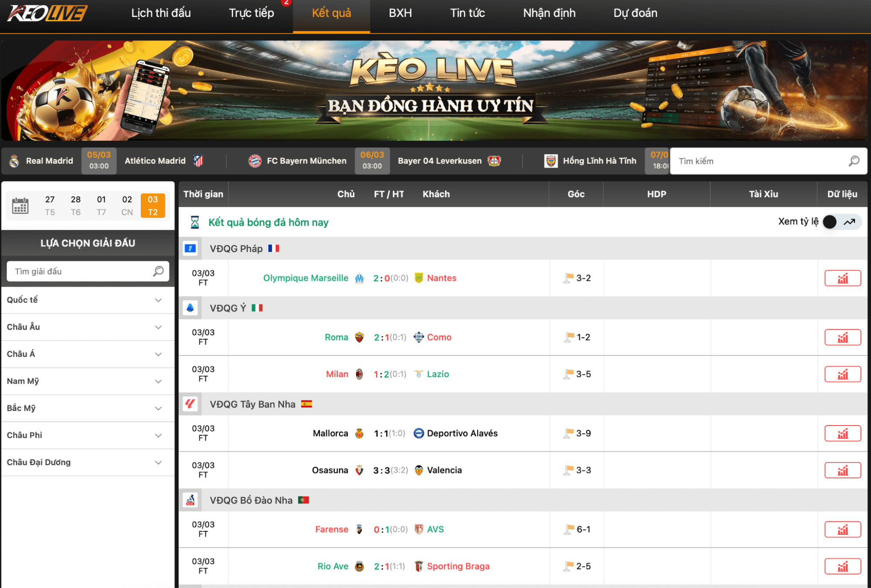The height and width of the screenshot is (588, 871).
Task: Open data chart for Rio Ave vs Braga
Action: 842,566
